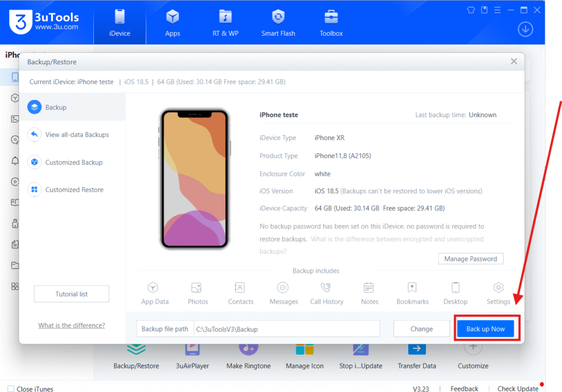Screen dimensions: 562x392
Task: Open 3uAirPlayer in main window
Action: [x=192, y=357]
